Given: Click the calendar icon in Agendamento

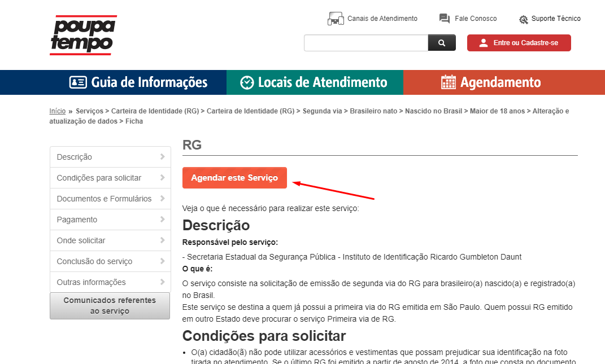Looking at the screenshot, I should [x=449, y=82].
